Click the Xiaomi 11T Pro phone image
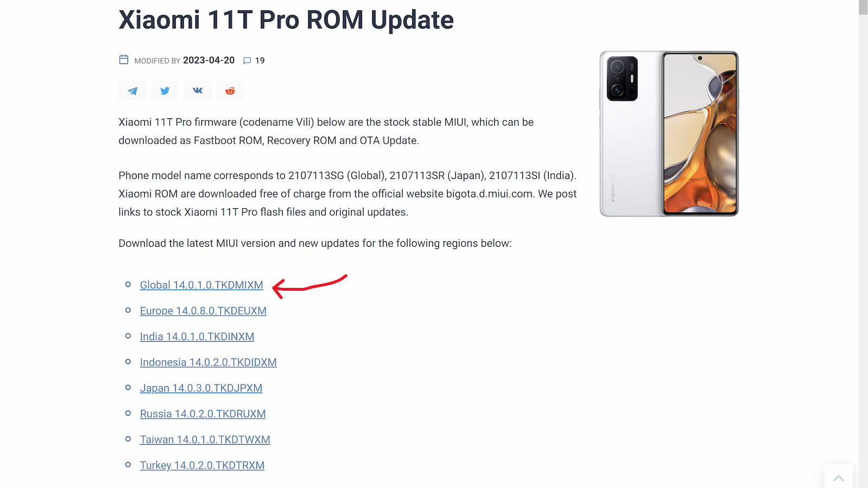 [x=669, y=134]
